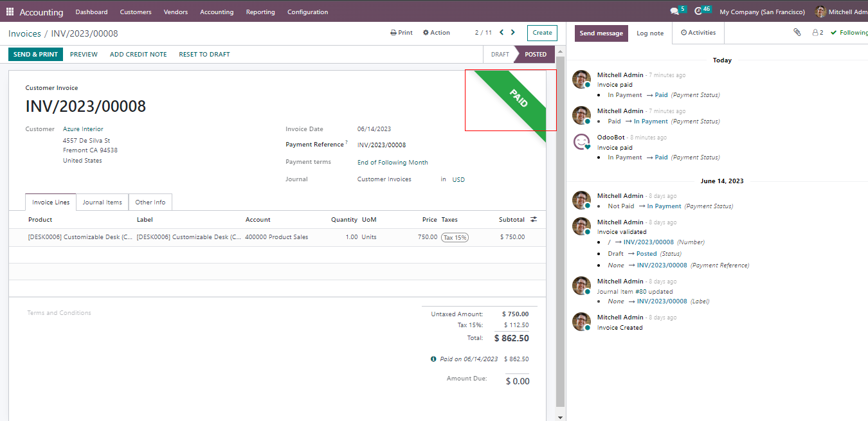This screenshot has width=868, height=421.
Task: Switch to the Journal Items tab
Action: pos(102,202)
